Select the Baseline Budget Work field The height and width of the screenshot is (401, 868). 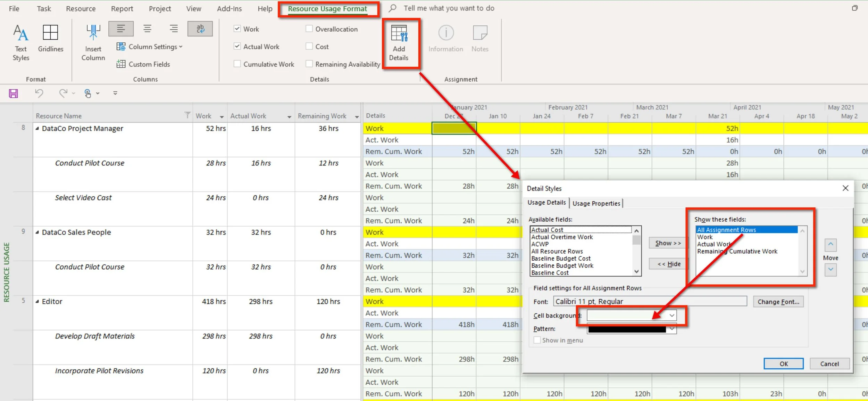click(562, 265)
